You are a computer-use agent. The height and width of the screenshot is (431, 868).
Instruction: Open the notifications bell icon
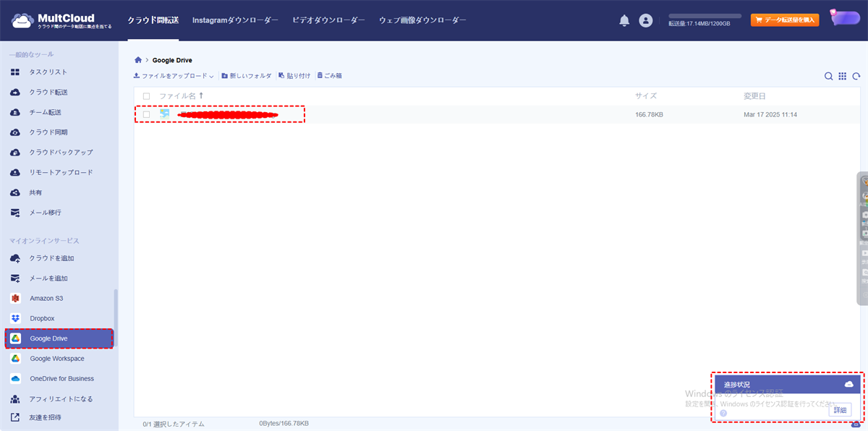[x=624, y=21]
